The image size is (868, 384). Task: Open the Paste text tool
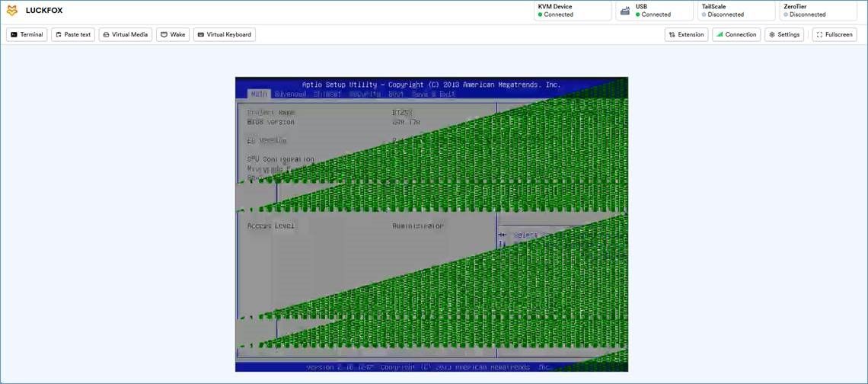[73, 34]
